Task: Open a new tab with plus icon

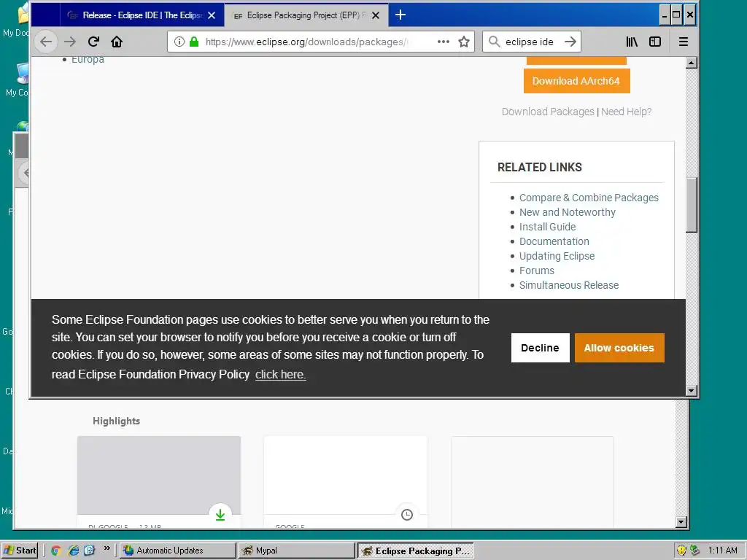Action: (x=400, y=15)
